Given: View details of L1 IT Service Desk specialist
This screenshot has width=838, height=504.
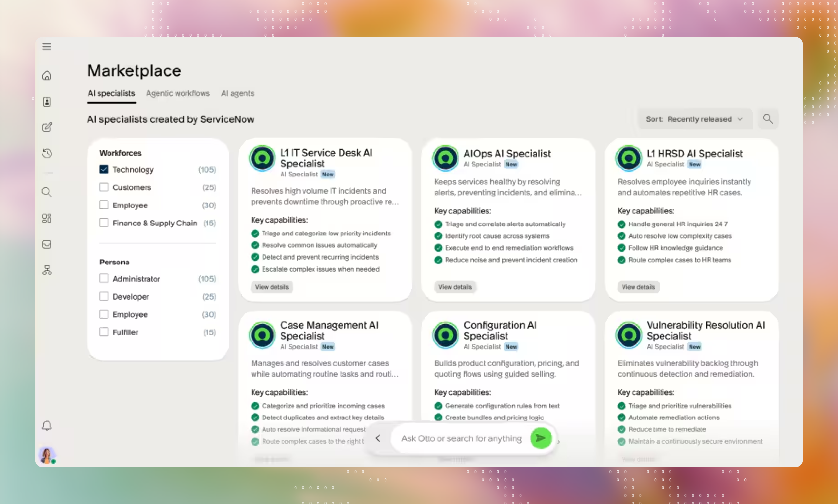Looking at the screenshot, I should pos(272,287).
